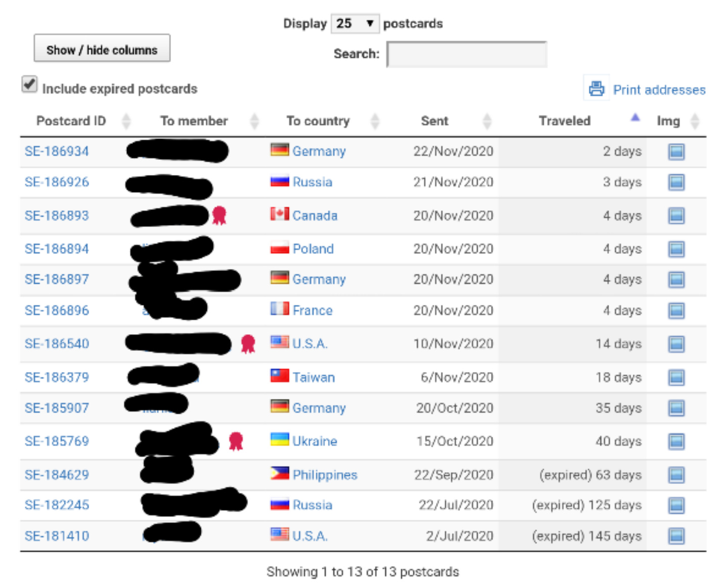Open the Display 25 postcards dropdown
Image resolution: width=728 pixels, height=586 pixels.
tap(355, 23)
